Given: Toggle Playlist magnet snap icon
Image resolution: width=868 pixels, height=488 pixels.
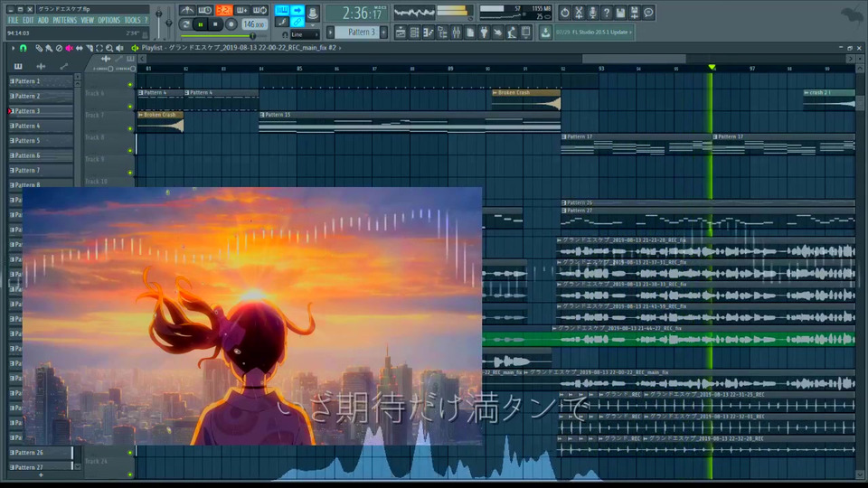Looking at the screenshot, I should pos(24,48).
